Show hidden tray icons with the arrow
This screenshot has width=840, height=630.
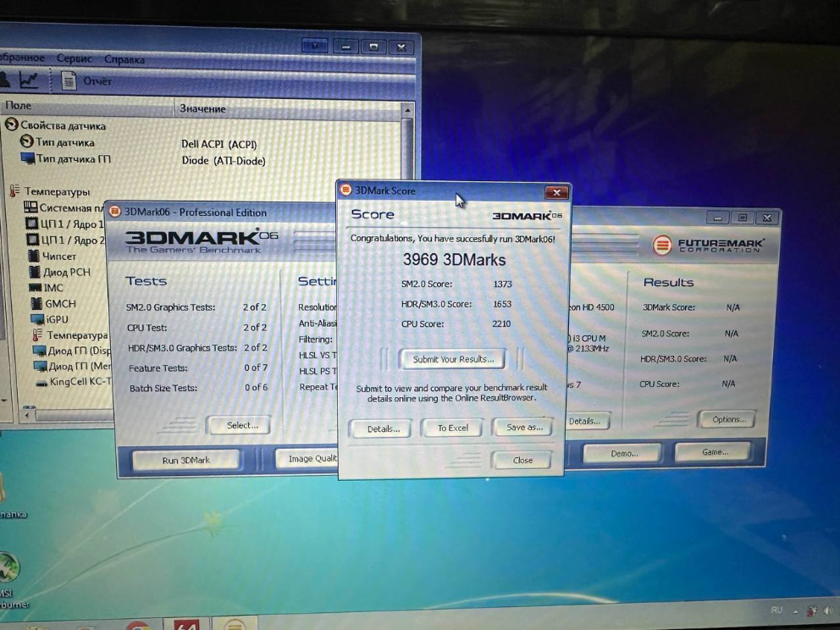tap(795, 611)
